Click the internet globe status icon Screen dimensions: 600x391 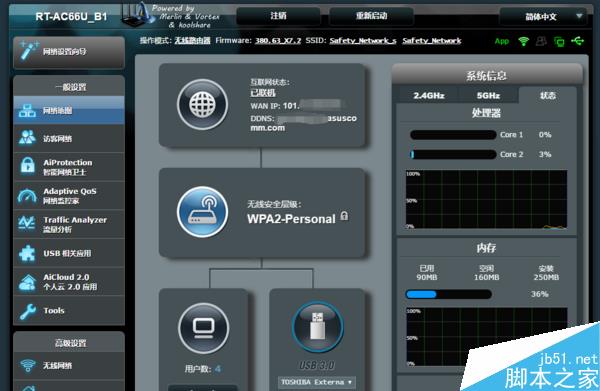coord(202,104)
